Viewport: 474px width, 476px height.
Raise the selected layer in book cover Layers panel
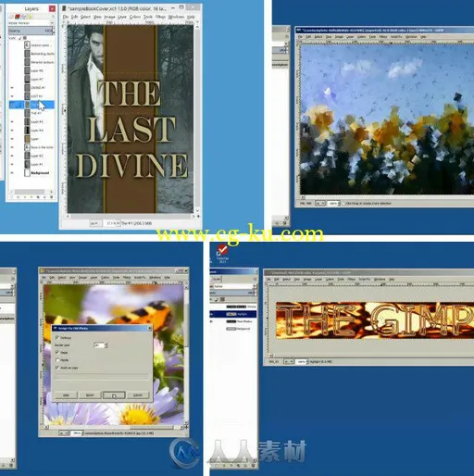[x=25, y=197]
